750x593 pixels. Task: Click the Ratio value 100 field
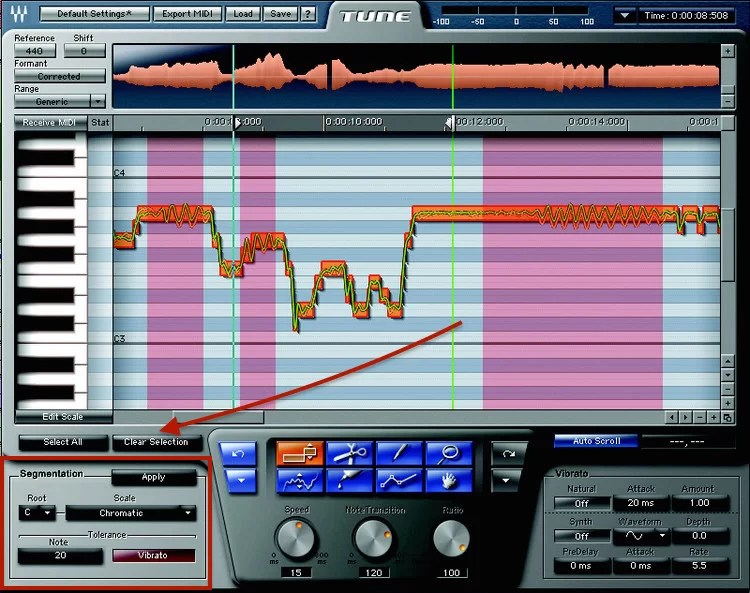pyautogui.click(x=451, y=572)
